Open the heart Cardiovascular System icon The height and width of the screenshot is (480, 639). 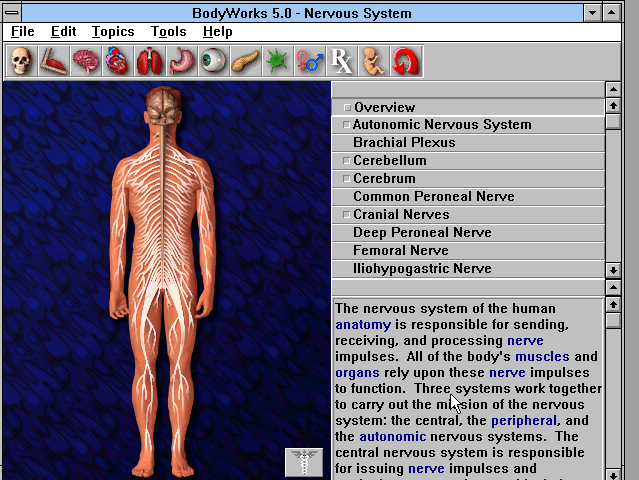coord(117,62)
